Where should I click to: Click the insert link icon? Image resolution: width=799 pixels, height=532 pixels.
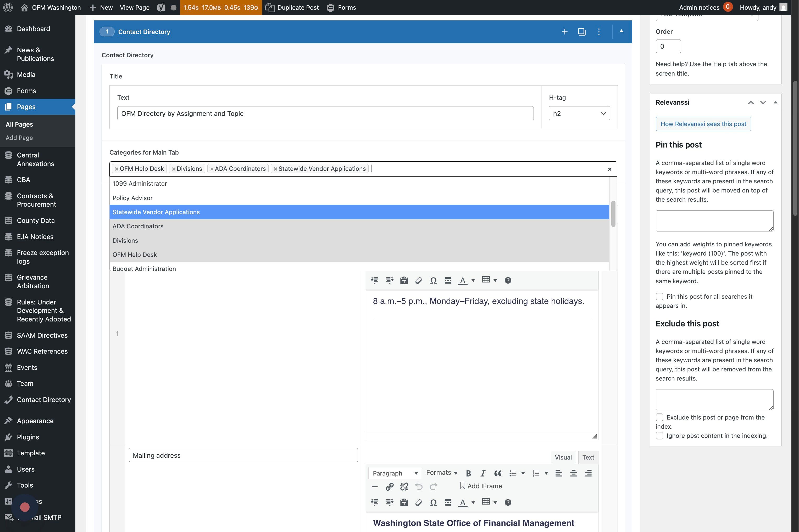point(389,487)
